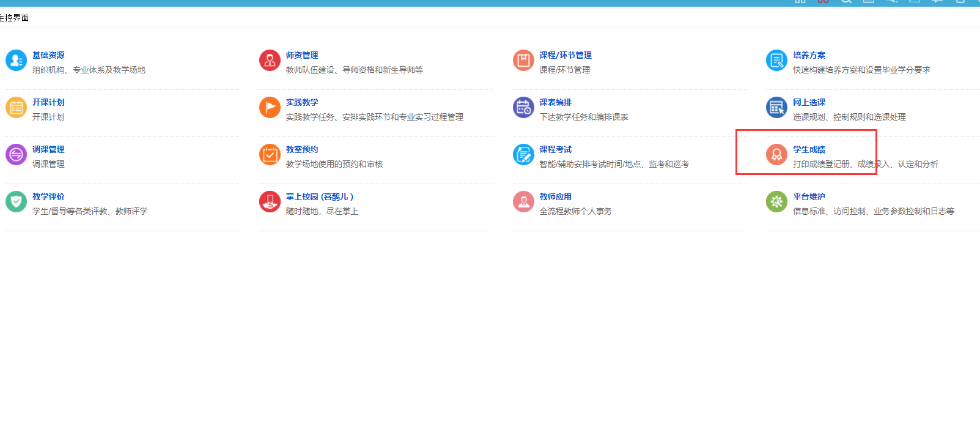Open the 教师应用 title link
Image resolution: width=980 pixels, height=421 pixels.
[555, 196]
